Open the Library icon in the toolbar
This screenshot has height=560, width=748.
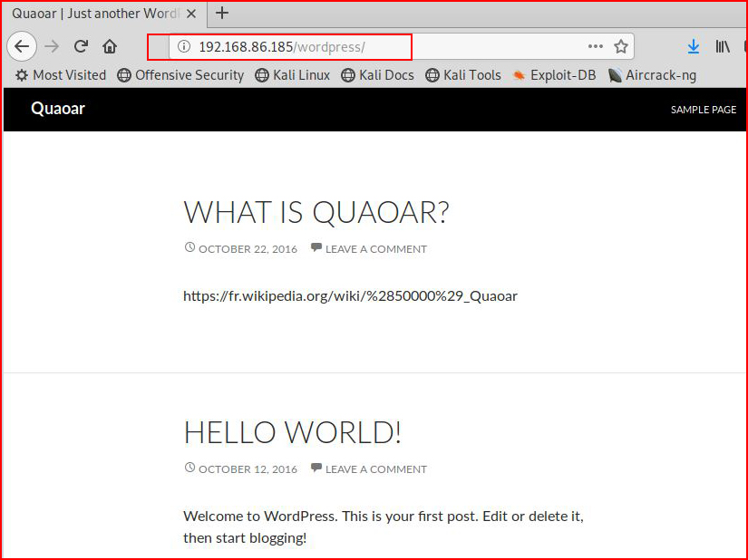723,46
